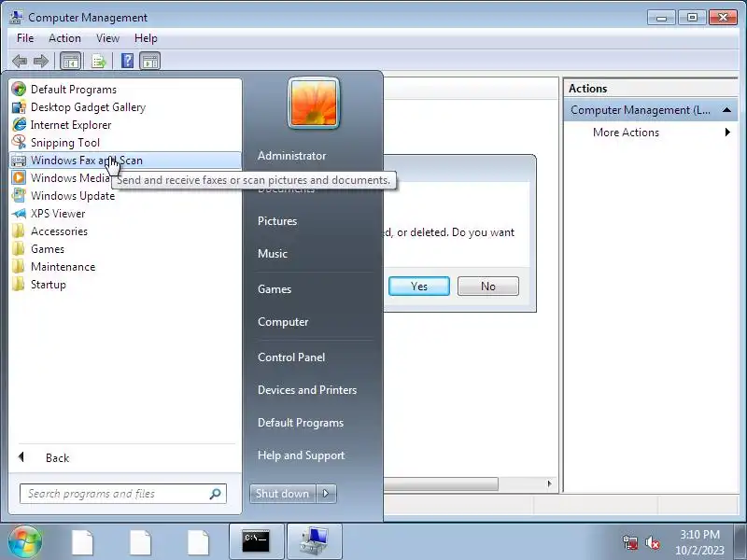Open Music from Start menu
The height and width of the screenshot is (560, 747).
[x=273, y=253]
